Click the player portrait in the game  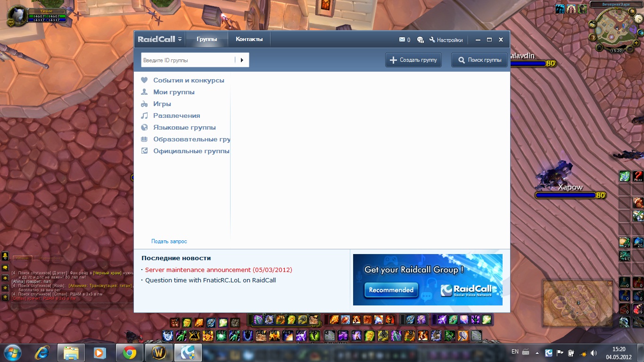tap(17, 16)
